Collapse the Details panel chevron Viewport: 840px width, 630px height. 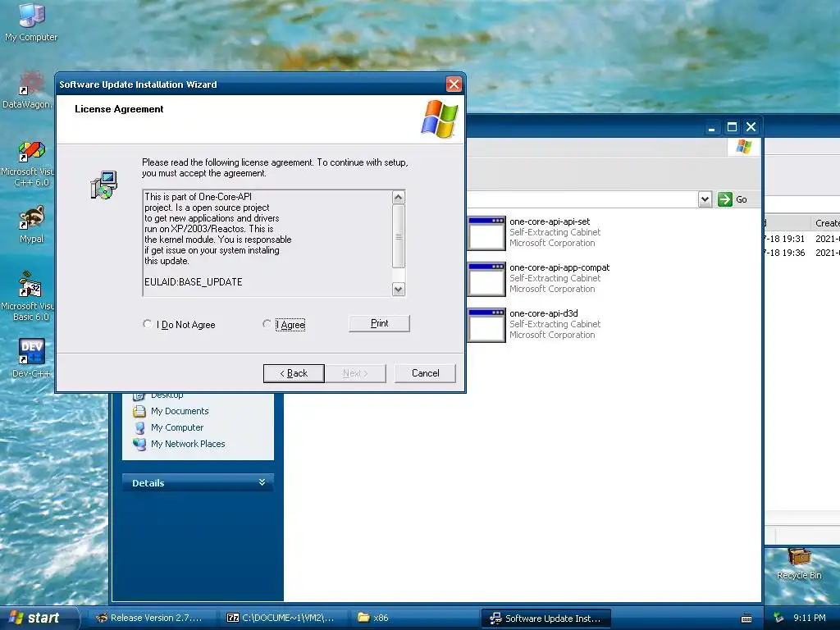coord(262,482)
